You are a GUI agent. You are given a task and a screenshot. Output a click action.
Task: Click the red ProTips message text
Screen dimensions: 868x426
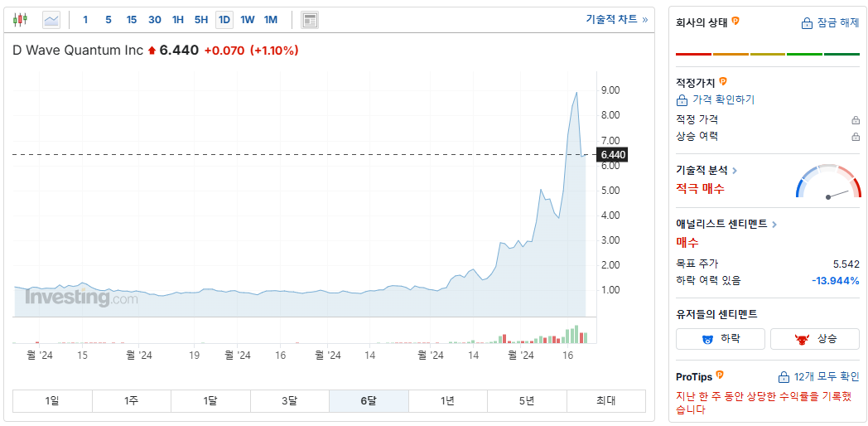[x=764, y=403]
